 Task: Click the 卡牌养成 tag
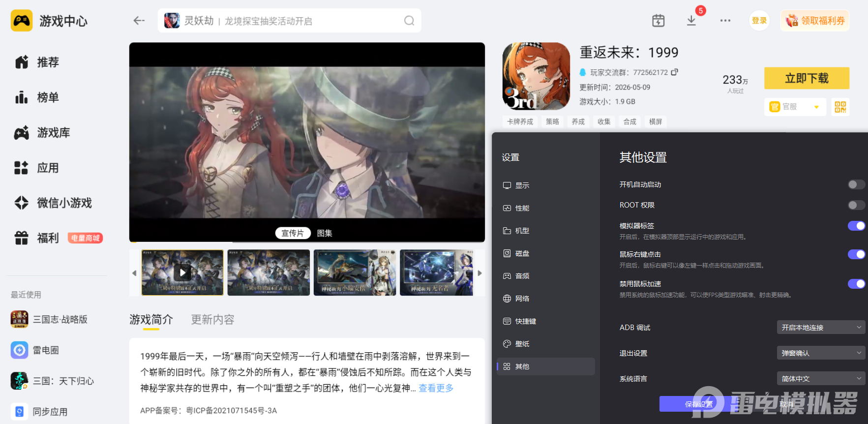[x=520, y=121]
